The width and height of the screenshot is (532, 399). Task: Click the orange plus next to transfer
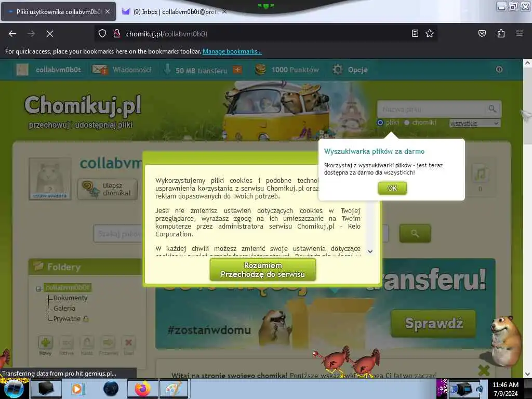237,70
